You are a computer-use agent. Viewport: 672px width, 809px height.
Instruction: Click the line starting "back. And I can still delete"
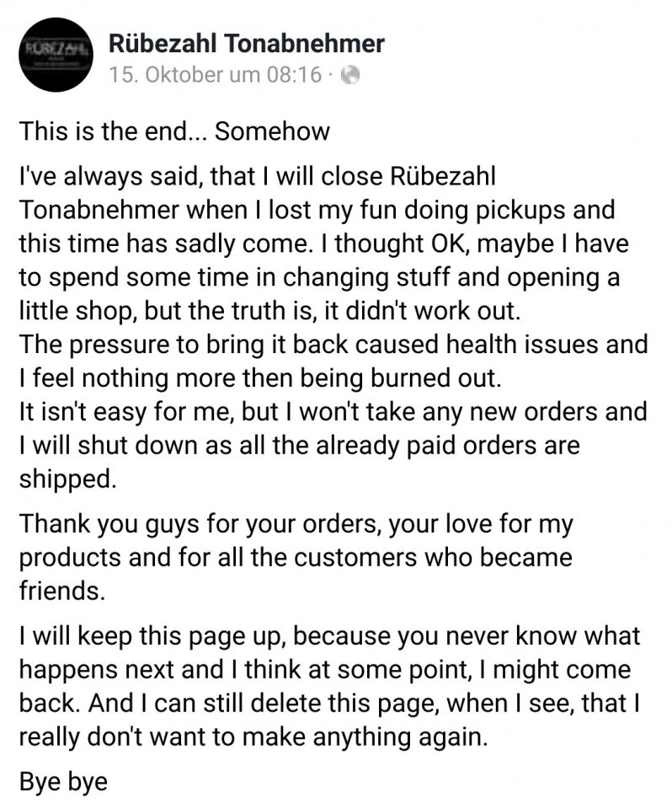[x=323, y=702]
